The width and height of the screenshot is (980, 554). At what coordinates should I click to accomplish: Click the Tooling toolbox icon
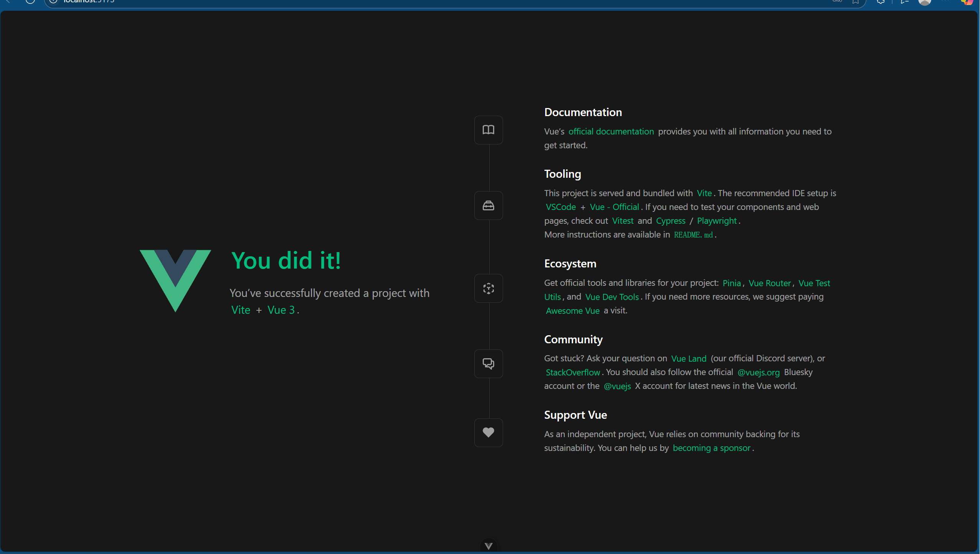point(488,206)
